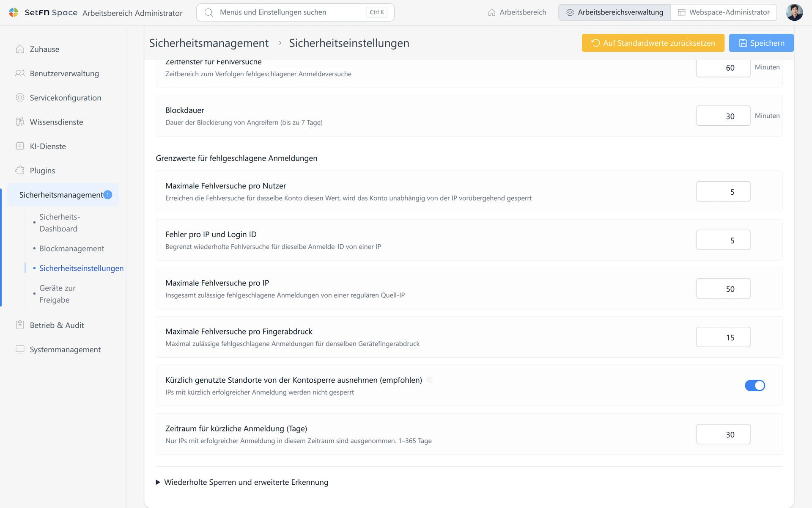The height and width of the screenshot is (508, 812).
Task: Click the KI-Dienste chip icon
Action: pos(20,146)
